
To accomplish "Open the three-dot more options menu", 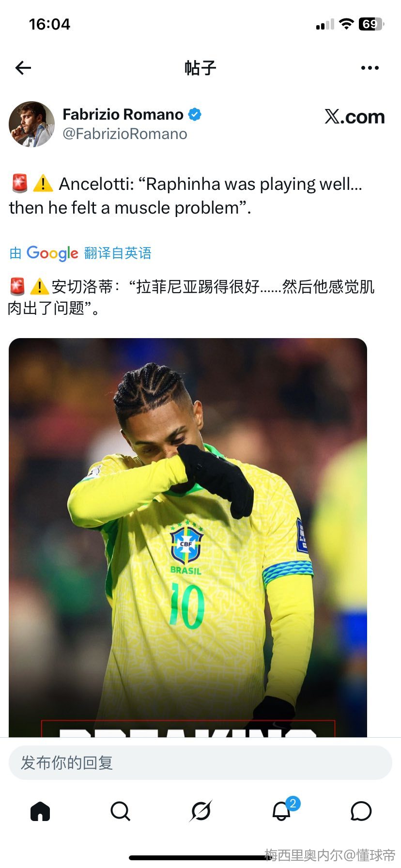I will [370, 68].
